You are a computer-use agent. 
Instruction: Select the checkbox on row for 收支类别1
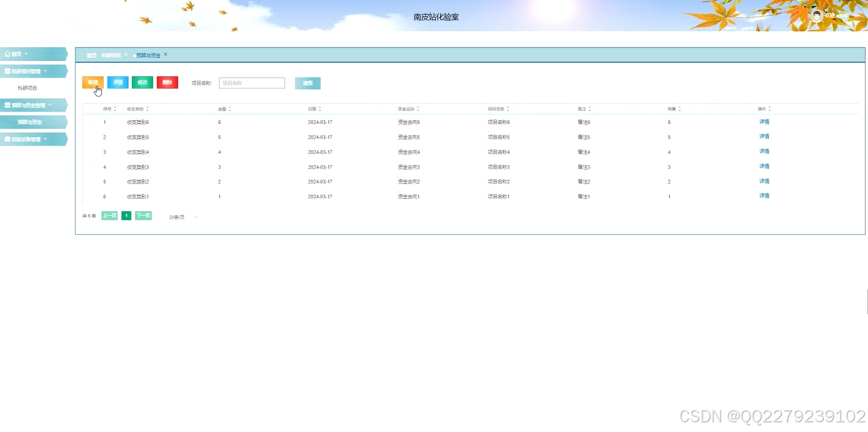[x=89, y=196]
